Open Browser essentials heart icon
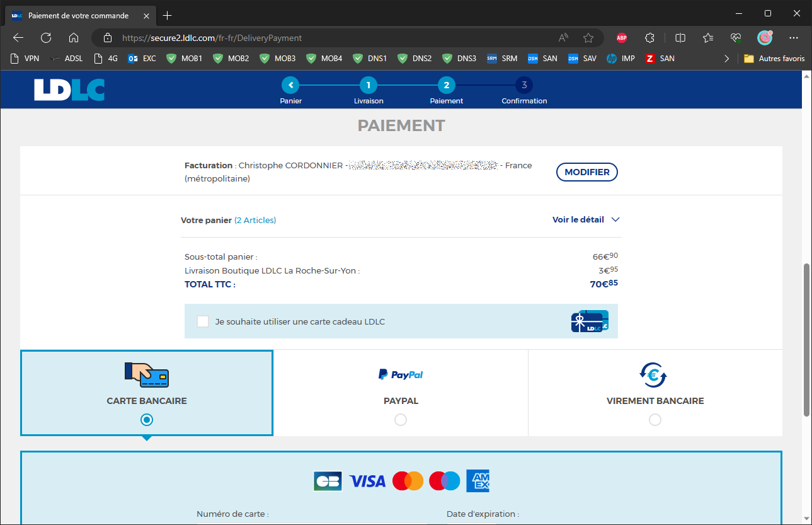Viewport: 812px width, 525px height. pos(736,38)
